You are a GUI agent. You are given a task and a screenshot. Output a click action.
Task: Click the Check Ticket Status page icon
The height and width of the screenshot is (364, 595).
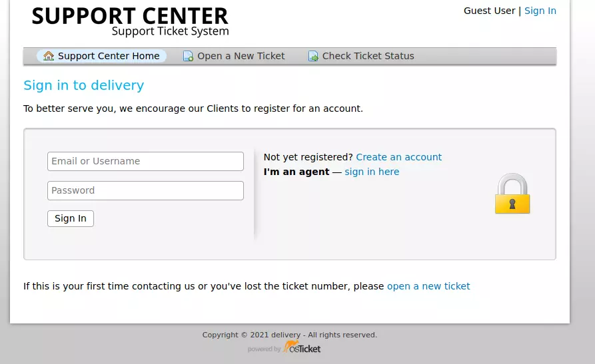coord(313,57)
